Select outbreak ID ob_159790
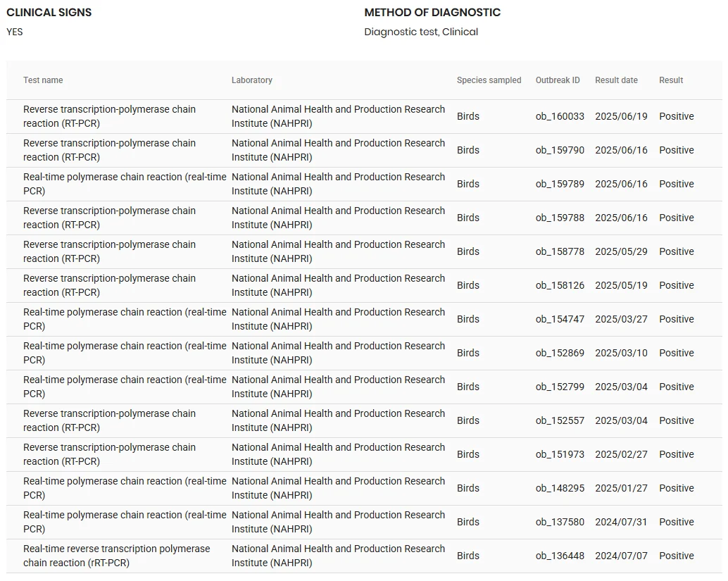Image resolution: width=728 pixels, height=581 pixels. point(560,150)
